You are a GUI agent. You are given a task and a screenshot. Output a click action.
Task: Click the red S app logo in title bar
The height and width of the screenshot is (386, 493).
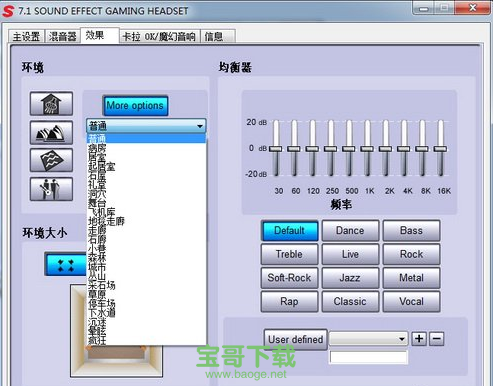coord(8,11)
